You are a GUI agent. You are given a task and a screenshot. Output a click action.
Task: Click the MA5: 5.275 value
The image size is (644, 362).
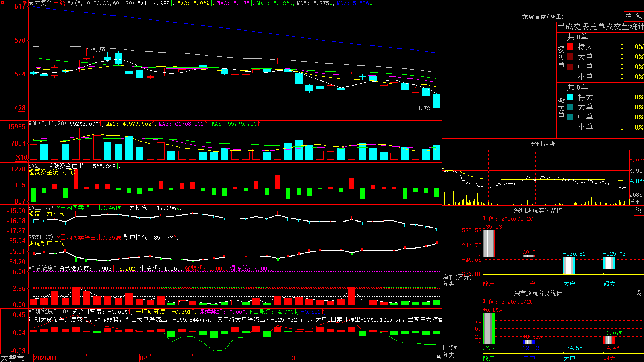(315, 3)
